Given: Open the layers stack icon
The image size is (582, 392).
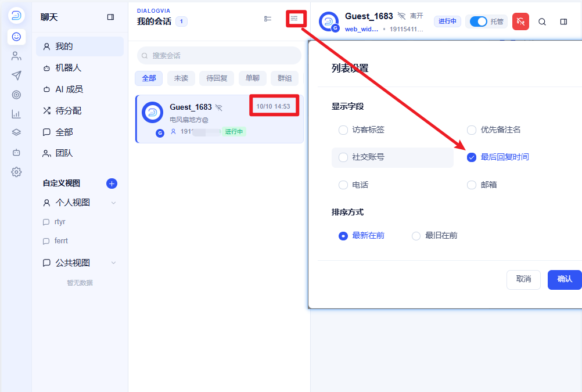Looking at the screenshot, I should point(16,132).
